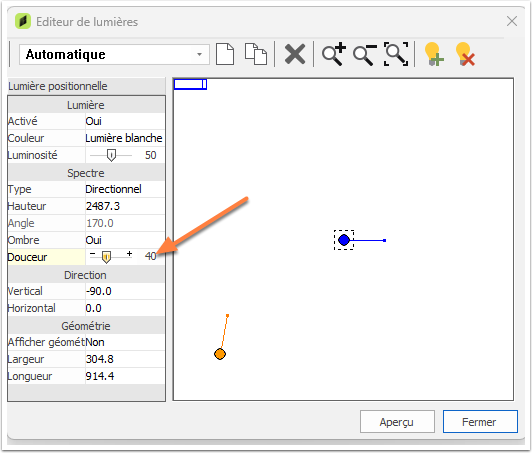Viewport: 532px width, 453px height.
Task: Click the Aperçu button
Action: pos(397,422)
